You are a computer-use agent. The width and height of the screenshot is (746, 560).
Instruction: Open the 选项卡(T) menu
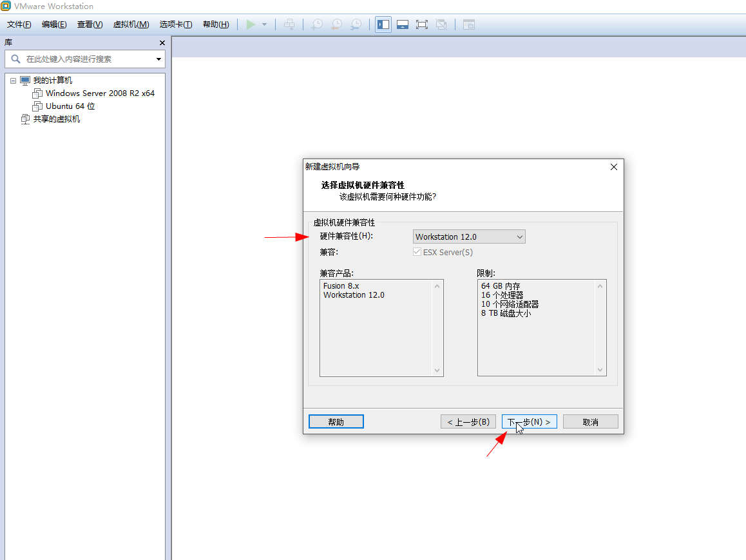coord(176,24)
